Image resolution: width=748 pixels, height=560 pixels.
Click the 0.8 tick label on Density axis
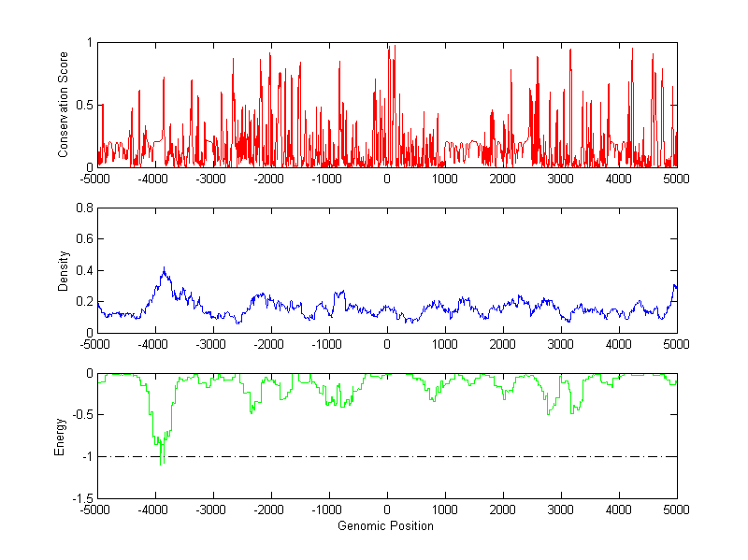83,208
